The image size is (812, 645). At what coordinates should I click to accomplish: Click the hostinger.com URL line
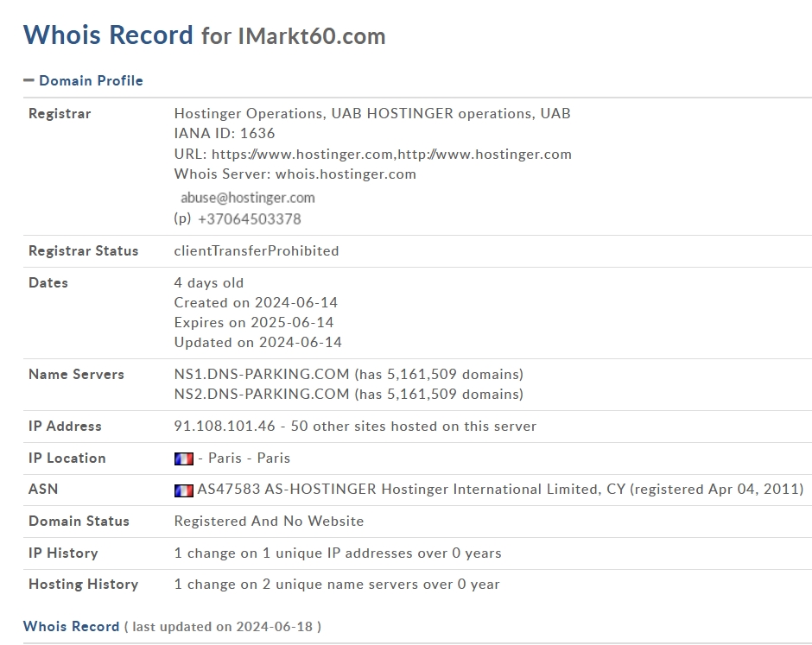[x=373, y=155]
